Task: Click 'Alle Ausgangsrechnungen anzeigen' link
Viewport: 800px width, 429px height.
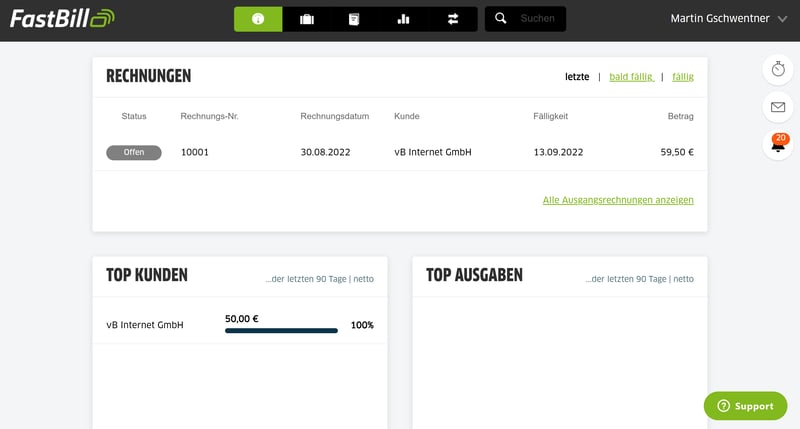Action: click(618, 200)
